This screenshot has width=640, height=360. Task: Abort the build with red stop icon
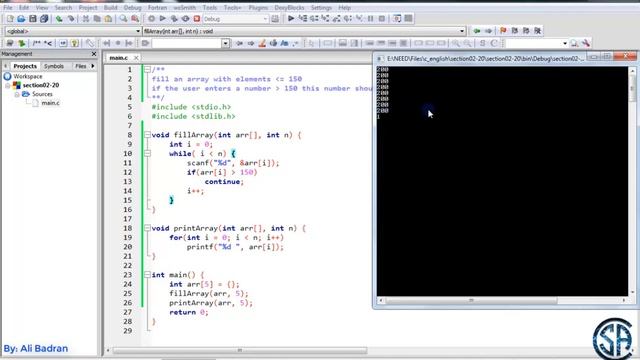click(197, 19)
